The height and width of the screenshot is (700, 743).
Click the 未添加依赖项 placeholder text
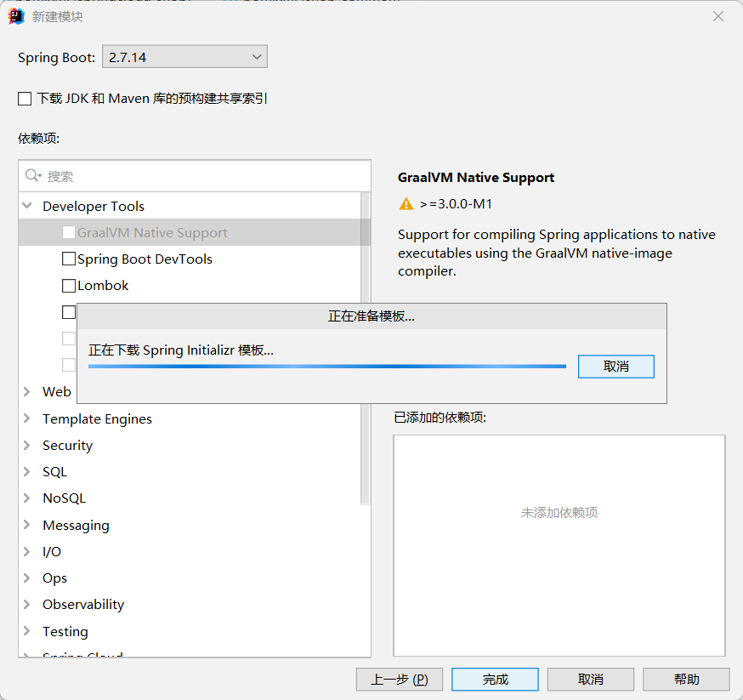tap(559, 512)
